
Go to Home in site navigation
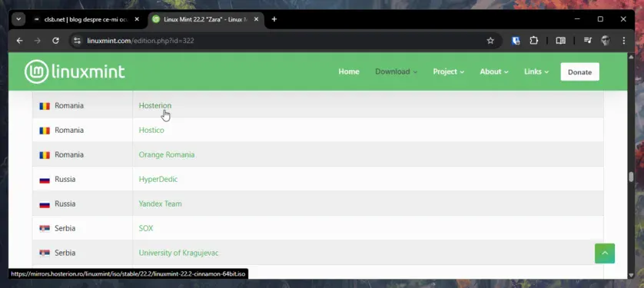point(349,71)
